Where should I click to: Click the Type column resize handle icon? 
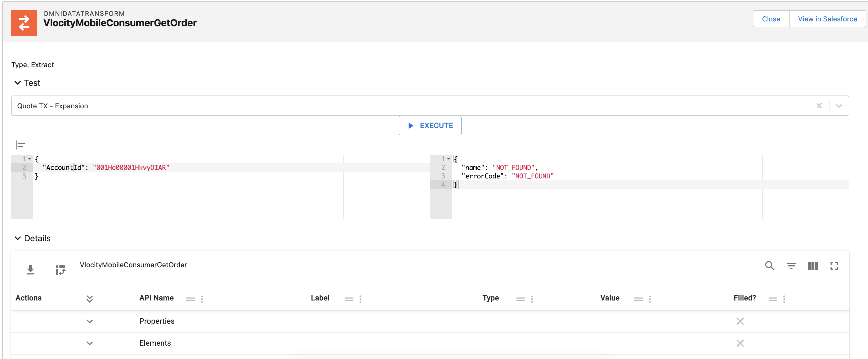point(520,299)
